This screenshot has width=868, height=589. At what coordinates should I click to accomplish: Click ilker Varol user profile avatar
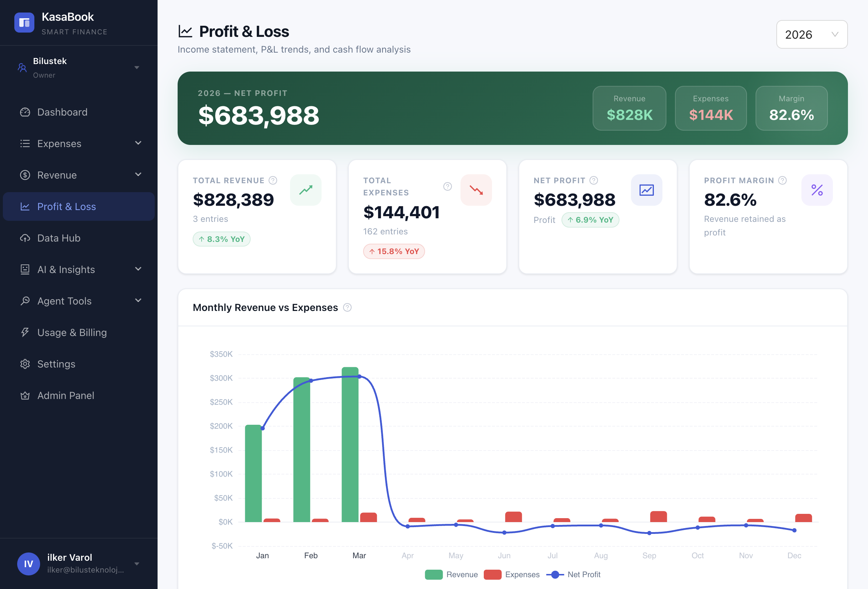coord(28,563)
